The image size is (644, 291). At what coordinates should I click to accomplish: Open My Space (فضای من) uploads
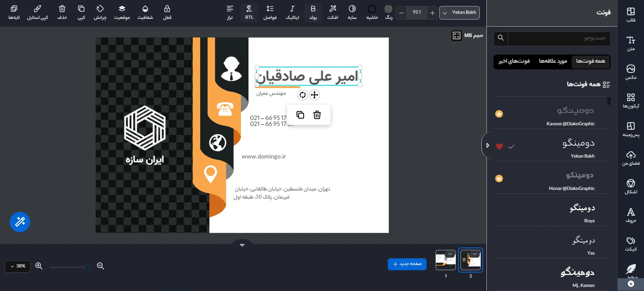tap(631, 158)
